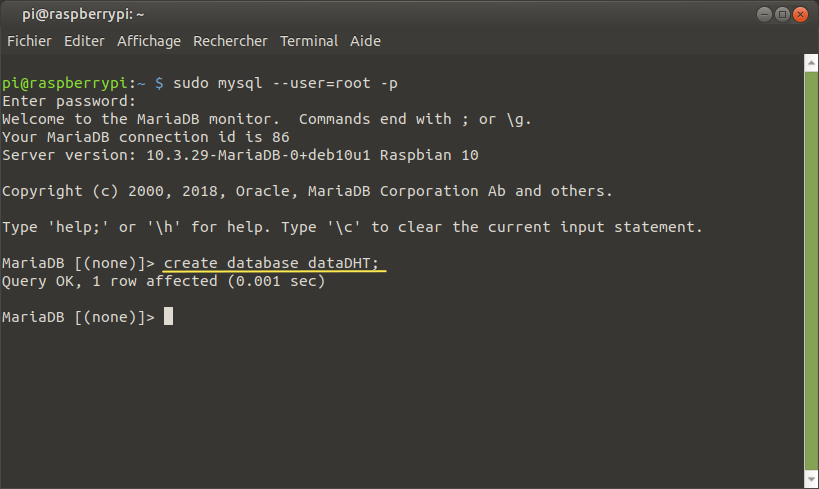
Task: Open the Editer menu
Action: 84,41
